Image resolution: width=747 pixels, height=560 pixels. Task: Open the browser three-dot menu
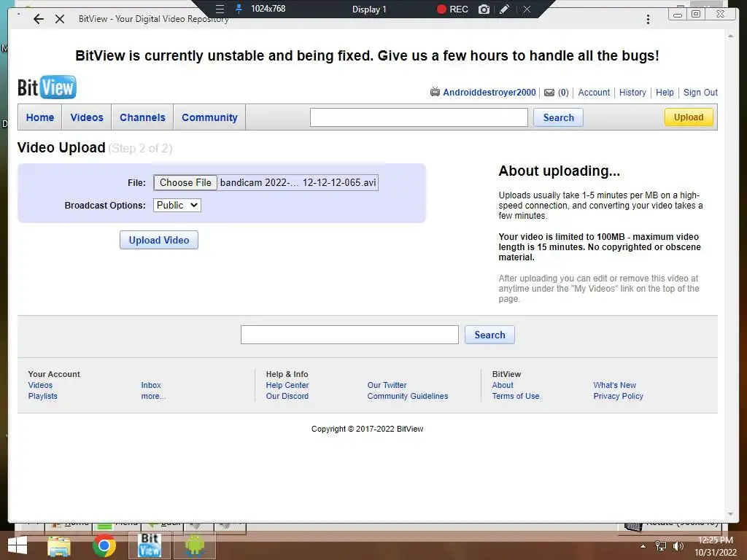[x=648, y=19]
